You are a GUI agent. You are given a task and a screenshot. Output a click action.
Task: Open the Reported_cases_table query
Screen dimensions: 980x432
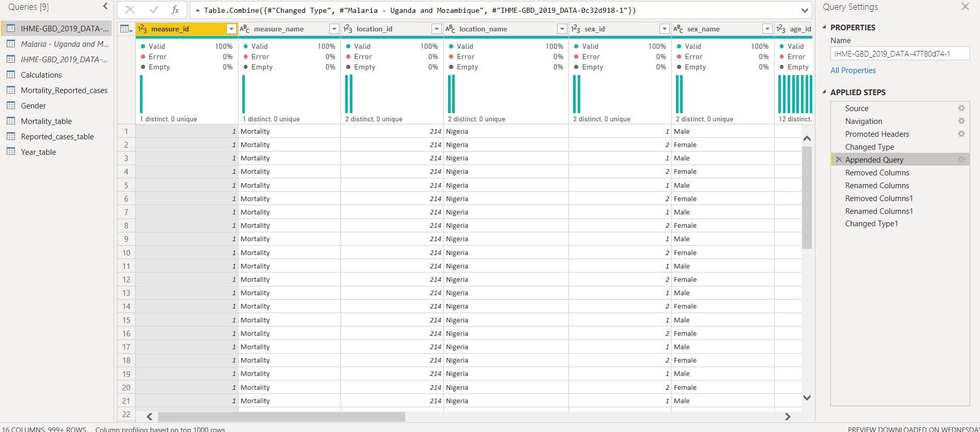click(57, 136)
